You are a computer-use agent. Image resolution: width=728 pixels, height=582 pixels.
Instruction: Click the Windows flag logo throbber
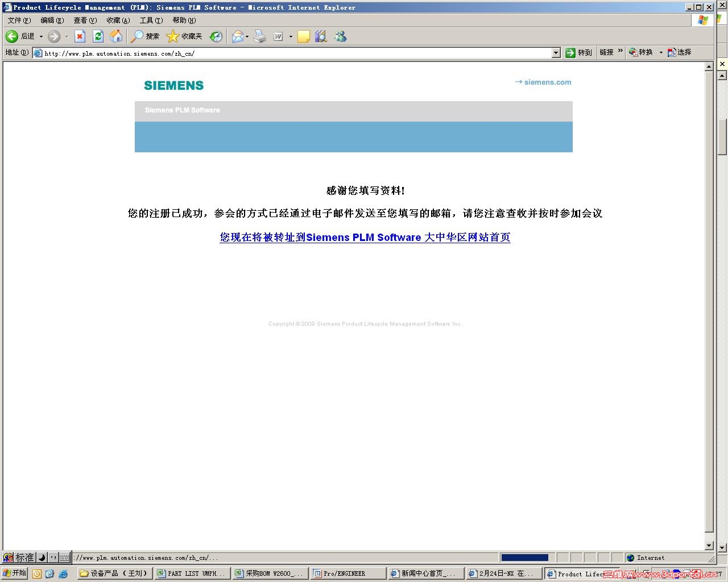(703, 20)
